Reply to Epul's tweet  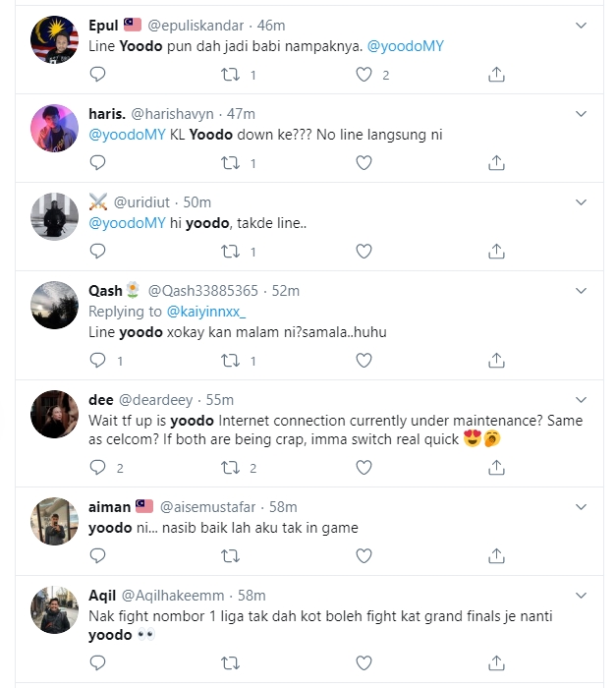tap(96, 75)
